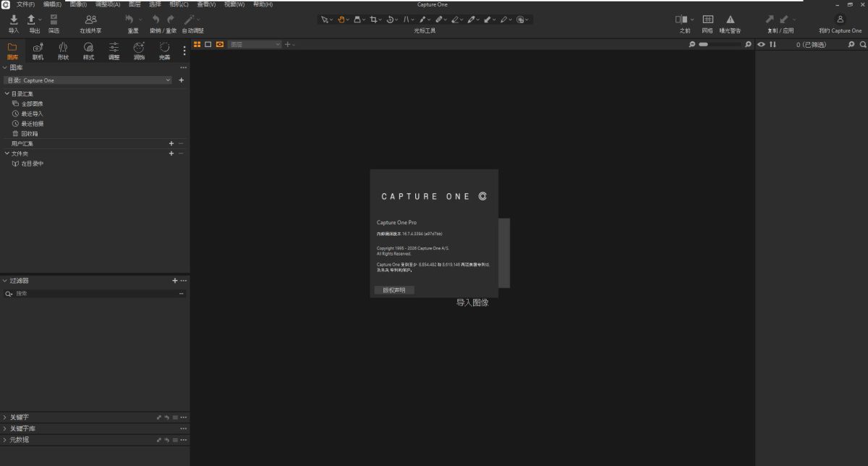Click the 导入 (Import) toolbar icon
Viewport: 868px width, 466px height.
point(14,20)
